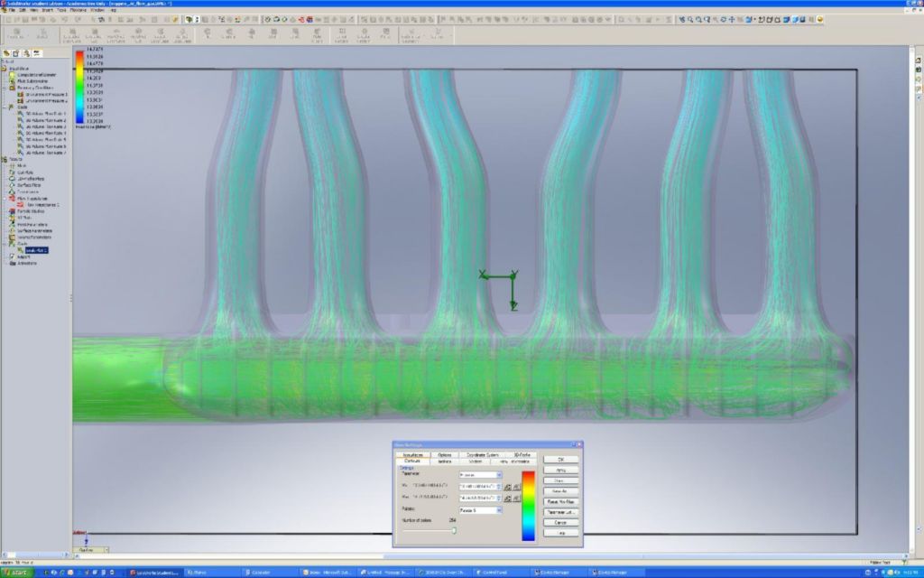Click the Computational Domain tree icon
Screen dimensions: 924x578
coord(13,74)
